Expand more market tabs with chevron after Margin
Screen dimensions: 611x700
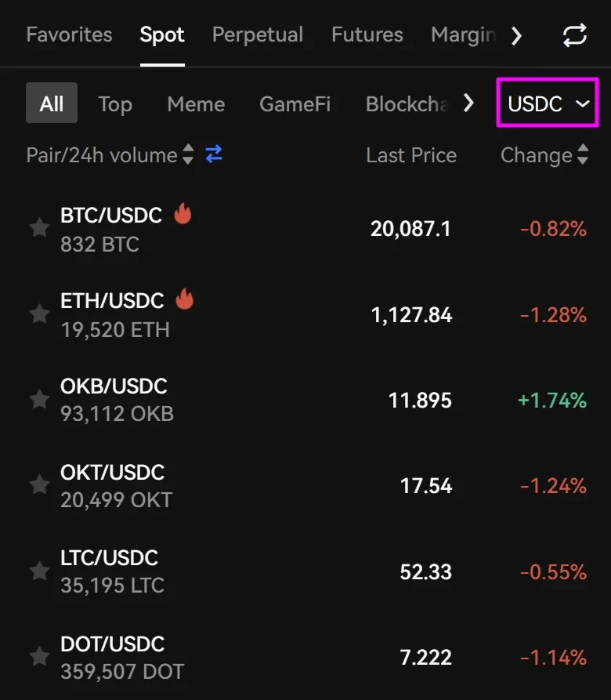(x=516, y=36)
